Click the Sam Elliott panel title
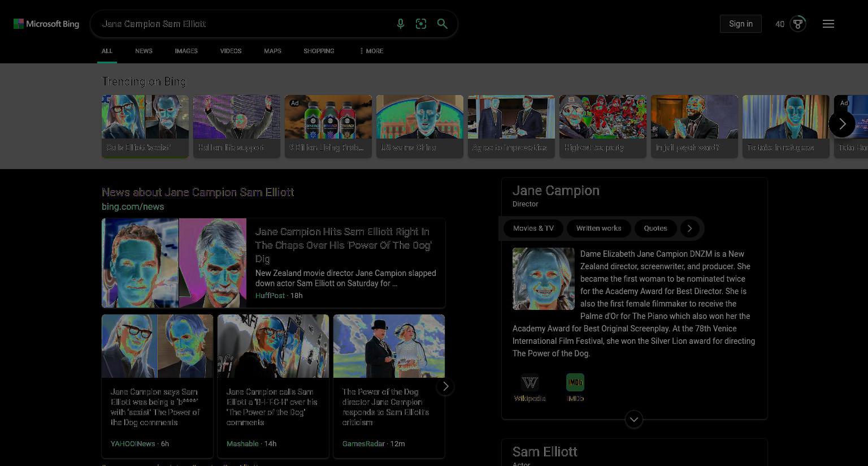 (x=545, y=452)
